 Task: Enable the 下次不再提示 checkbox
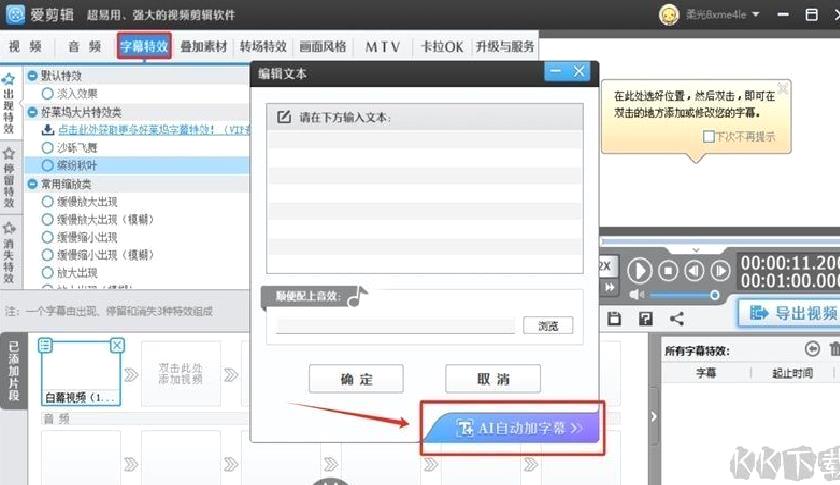(708, 137)
